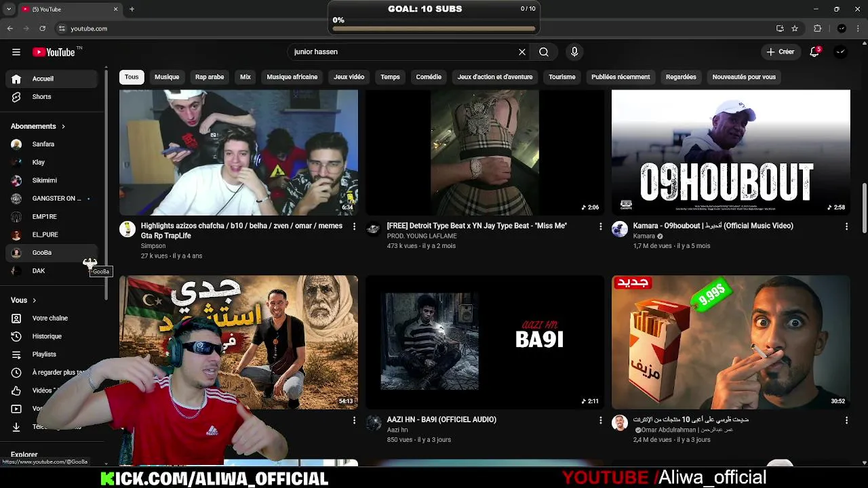
Task: Select the Musique filter chip
Action: (x=167, y=77)
